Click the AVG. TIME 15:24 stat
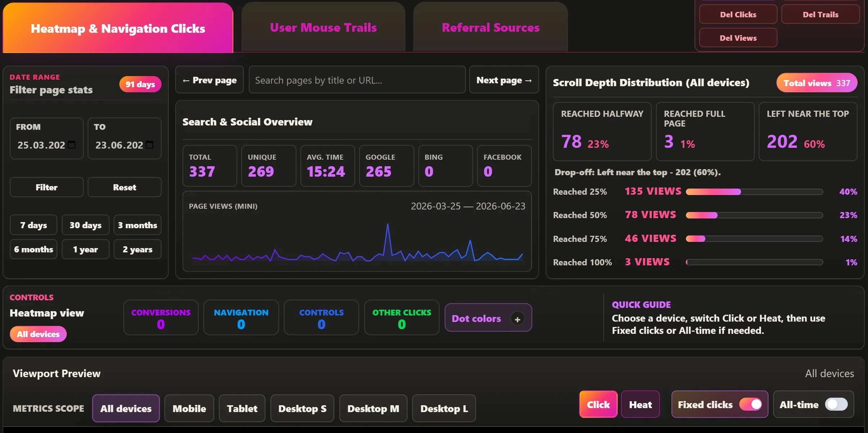The width and height of the screenshot is (868, 433). (327, 166)
